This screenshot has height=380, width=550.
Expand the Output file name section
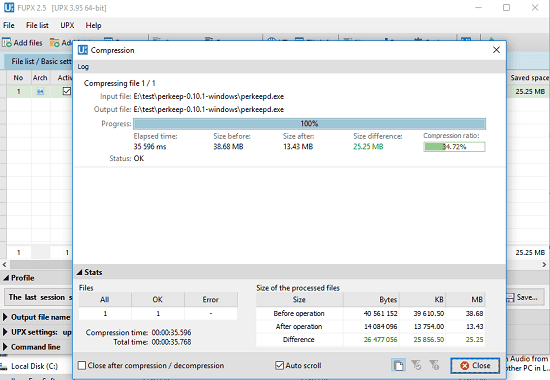pyautogui.click(x=5, y=317)
